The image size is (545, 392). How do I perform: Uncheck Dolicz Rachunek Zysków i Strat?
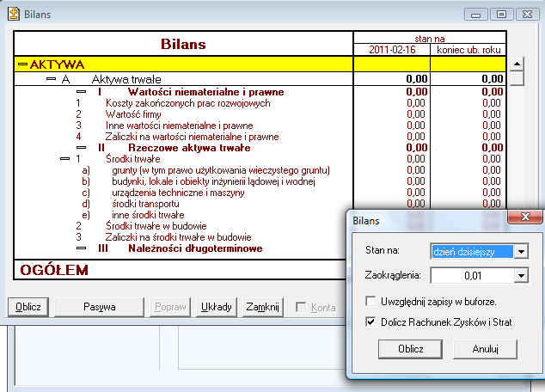click(x=370, y=322)
